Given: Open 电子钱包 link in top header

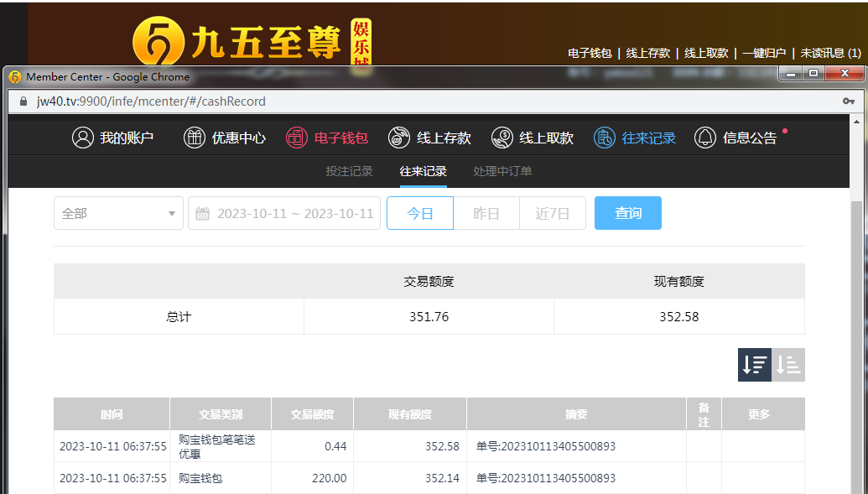Looking at the screenshot, I should 590,53.
